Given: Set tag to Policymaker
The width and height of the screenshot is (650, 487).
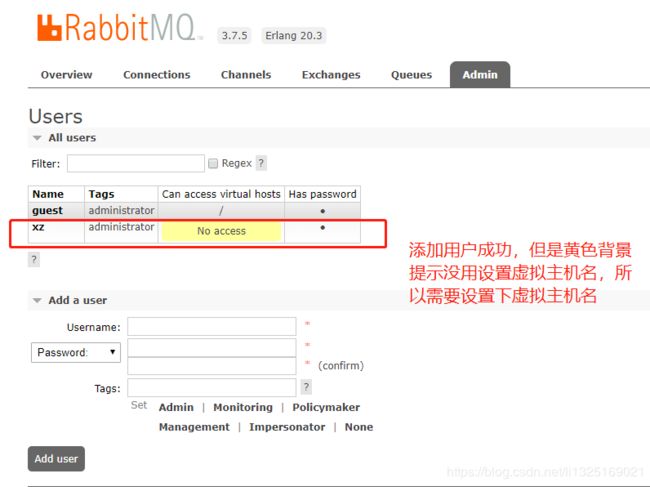Looking at the screenshot, I should click(326, 407).
